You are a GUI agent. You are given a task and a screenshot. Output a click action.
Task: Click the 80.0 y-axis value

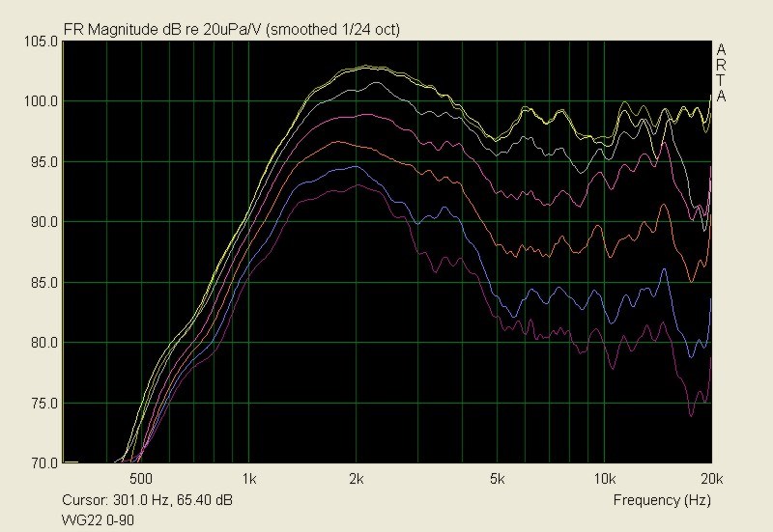click(43, 343)
